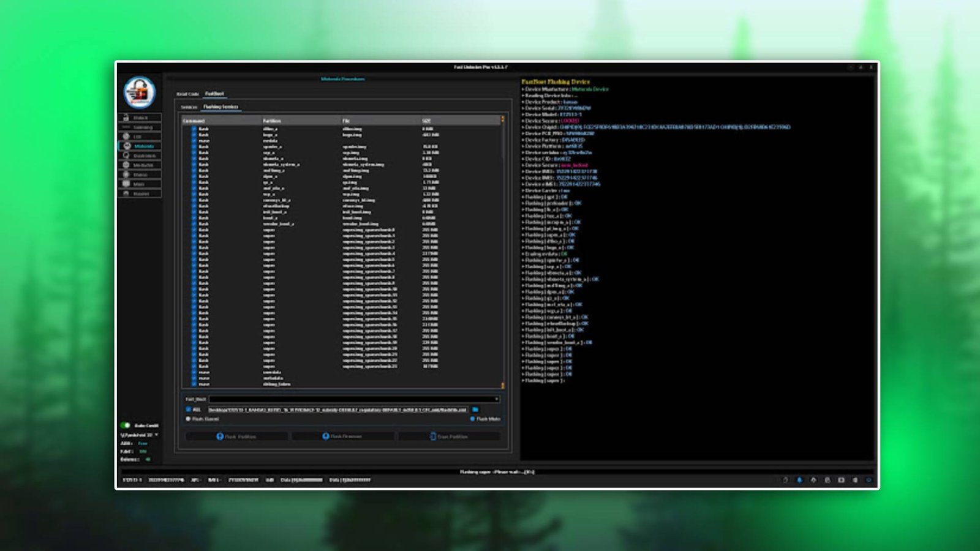Click the app logo in the top-left corner
Viewport: 980px width, 551px height.
pos(139,91)
